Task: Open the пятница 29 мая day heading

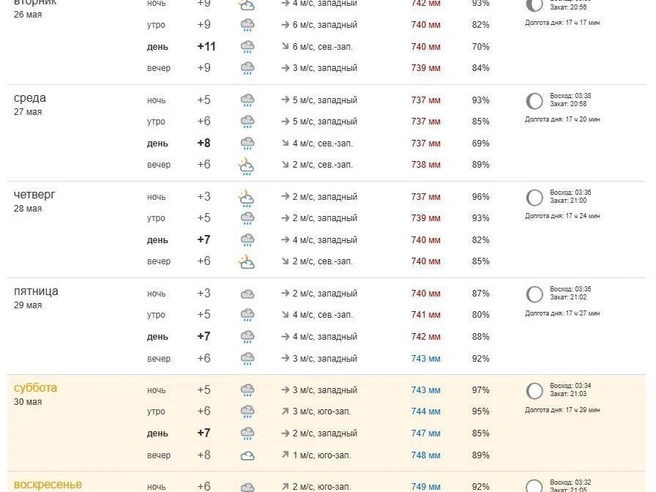Action: tap(36, 297)
